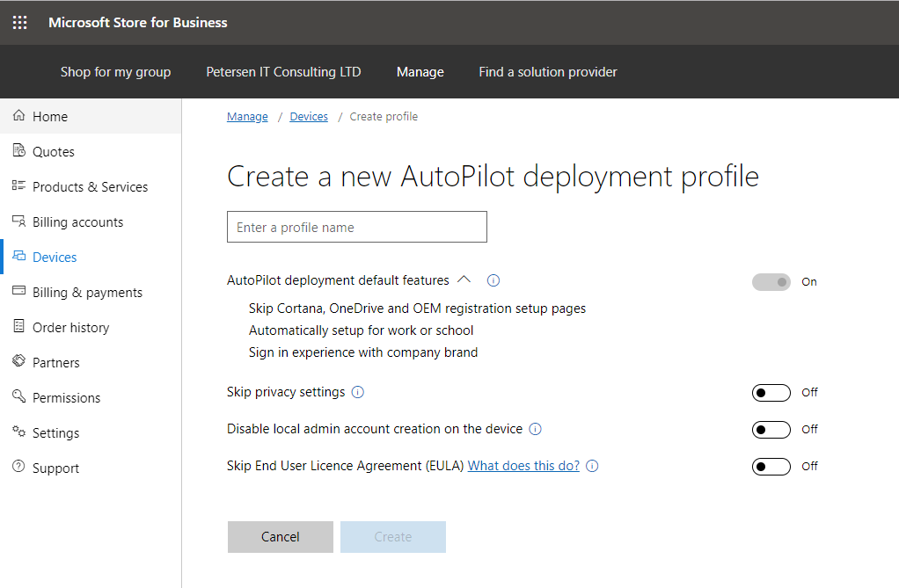899x588 pixels.
Task: Click the Quotes document icon
Action: tap(19, 150)
